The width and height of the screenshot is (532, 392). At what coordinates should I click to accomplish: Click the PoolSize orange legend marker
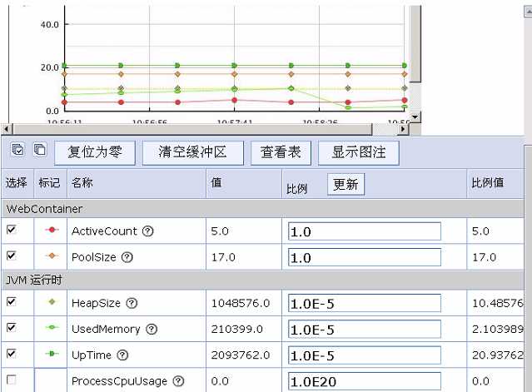pyautogui.click(x=52, y=256)
